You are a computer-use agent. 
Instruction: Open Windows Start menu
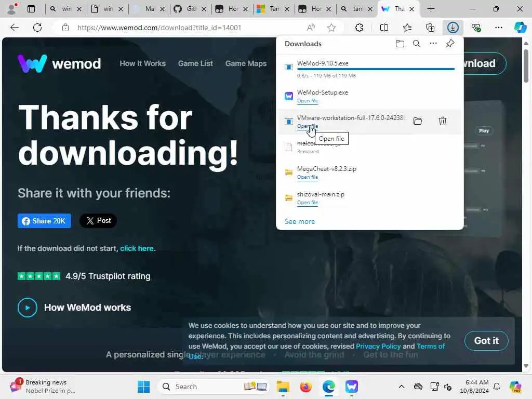[x=143, y=387]
